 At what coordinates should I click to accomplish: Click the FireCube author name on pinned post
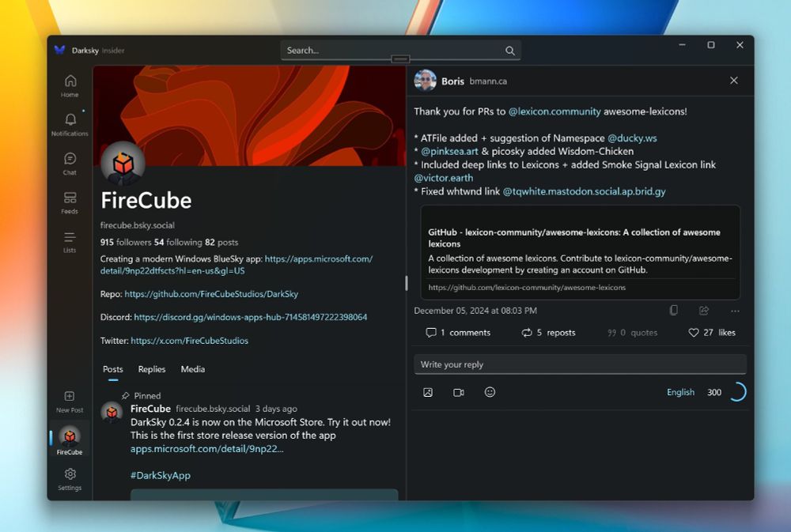(x=150, y=409)
